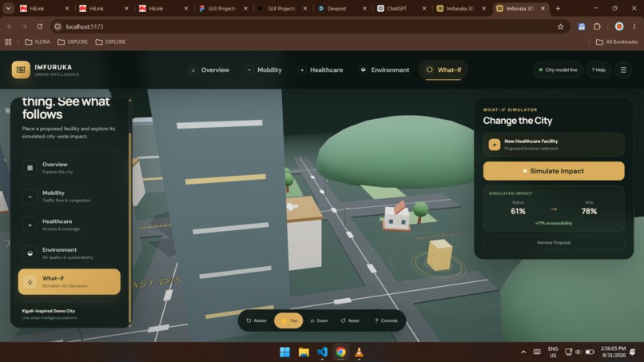Switch to the Healthcare top tab
This screenshot has height=362, width=644.
(320, 70)
